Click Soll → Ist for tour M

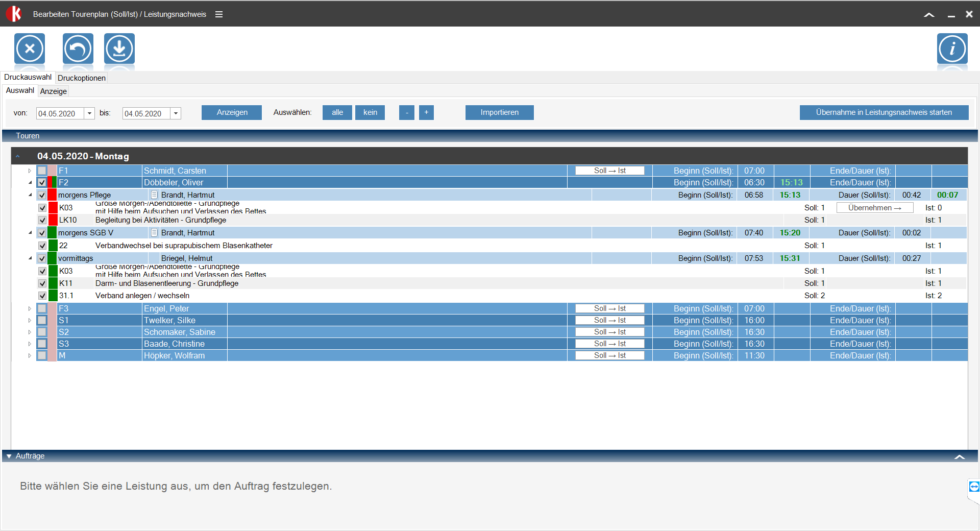coord(610,355)
